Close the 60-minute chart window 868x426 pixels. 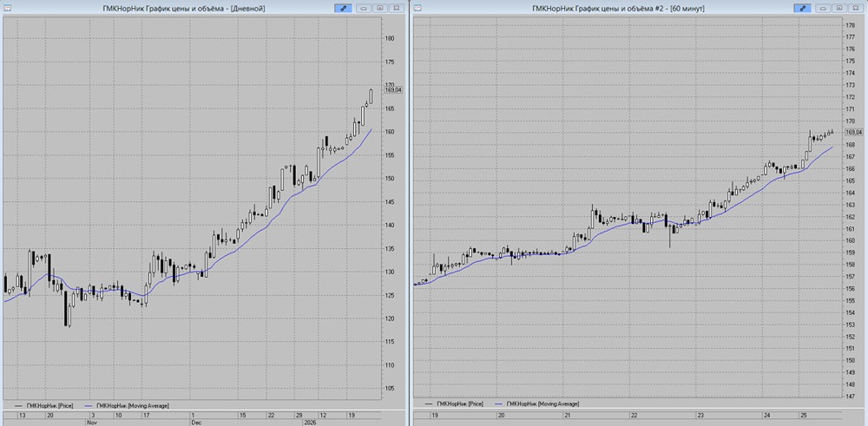856,9
